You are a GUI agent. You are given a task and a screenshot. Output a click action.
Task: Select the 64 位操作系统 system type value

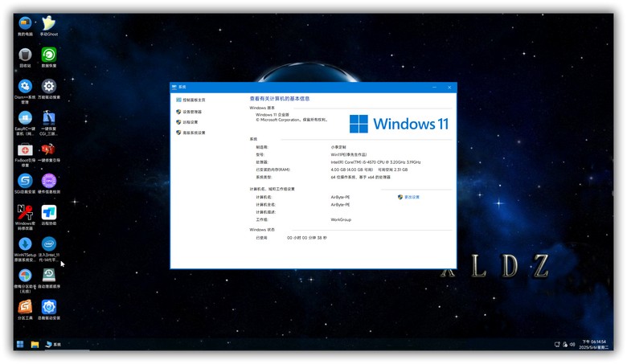click(360, 177)
